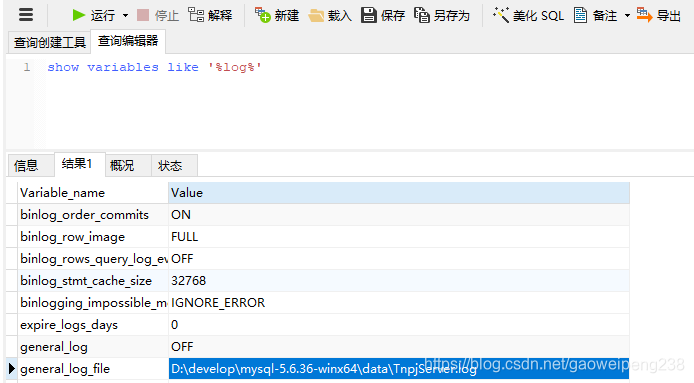
Task: Click the FULL value cell
Action: (x=399, y=237)
